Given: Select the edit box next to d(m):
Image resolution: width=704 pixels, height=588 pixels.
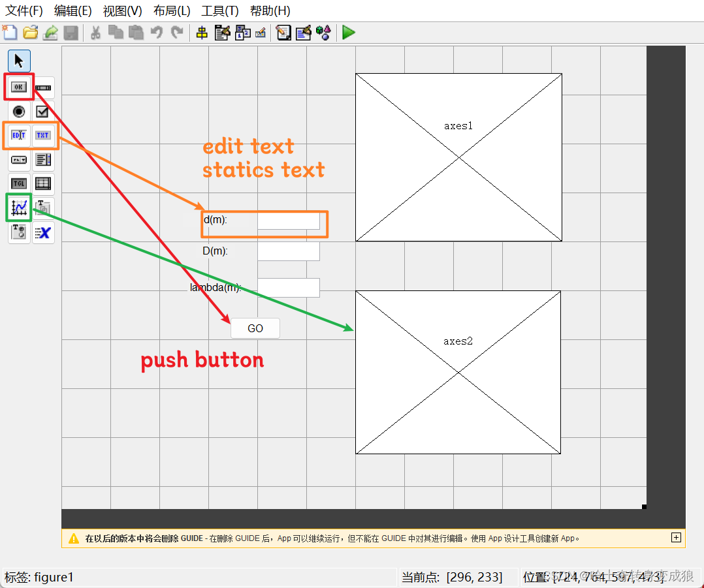Looking at the screenshot, I should (289, 221).
